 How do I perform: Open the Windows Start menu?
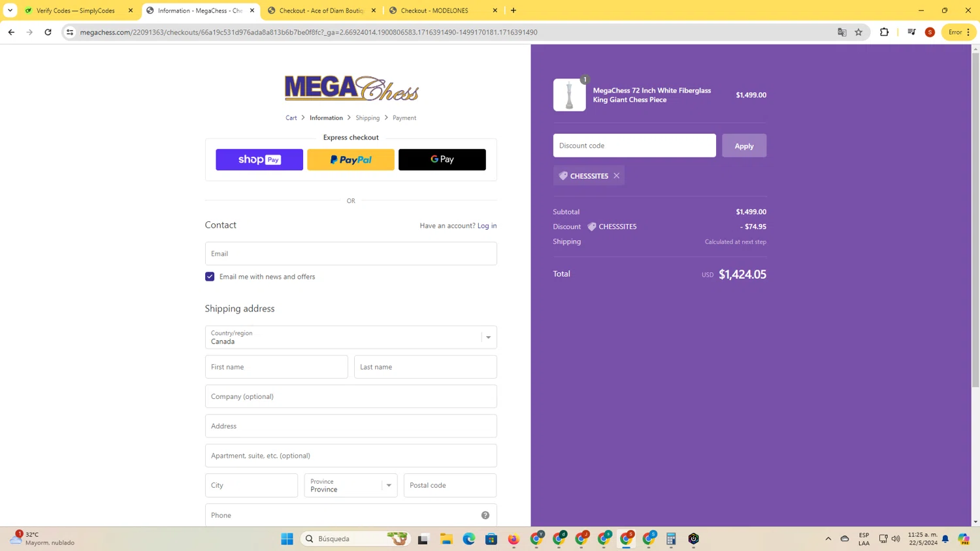pos(287,539)
